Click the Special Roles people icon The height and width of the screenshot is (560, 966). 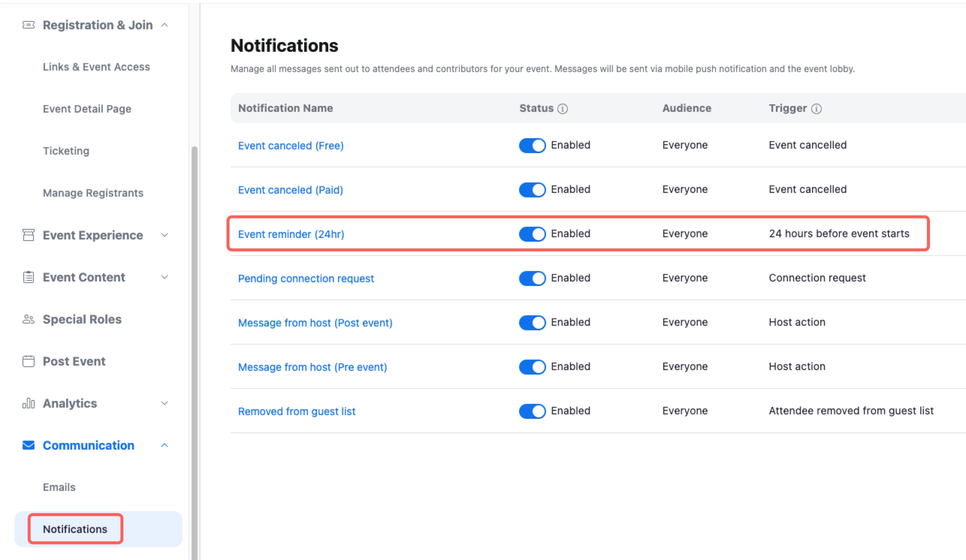[29, 319]
